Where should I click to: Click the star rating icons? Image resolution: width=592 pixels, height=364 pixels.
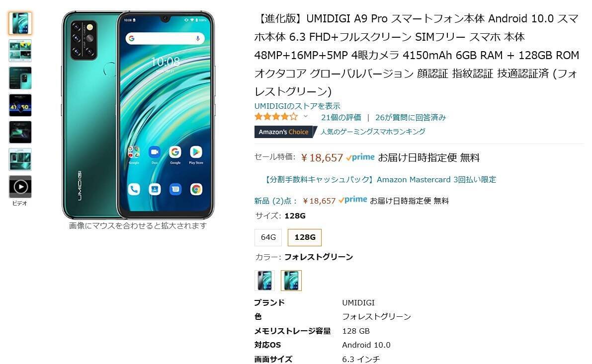coord(276,117)
